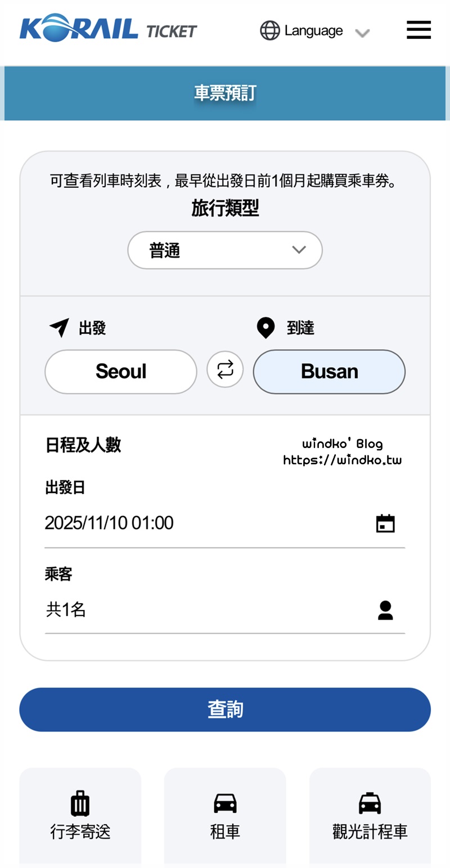Expand the Language dropdown chevron
450x868 pixels.
point(362,33)
